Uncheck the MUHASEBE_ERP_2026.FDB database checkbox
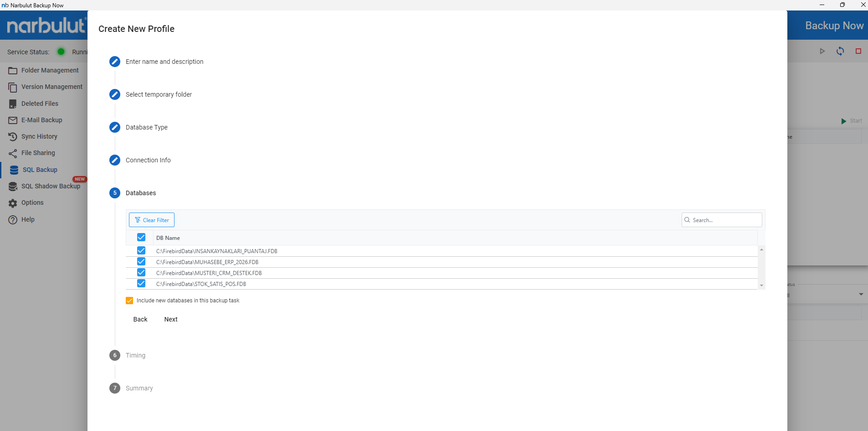Screen dimensions: 868x431 pos(141,262)
